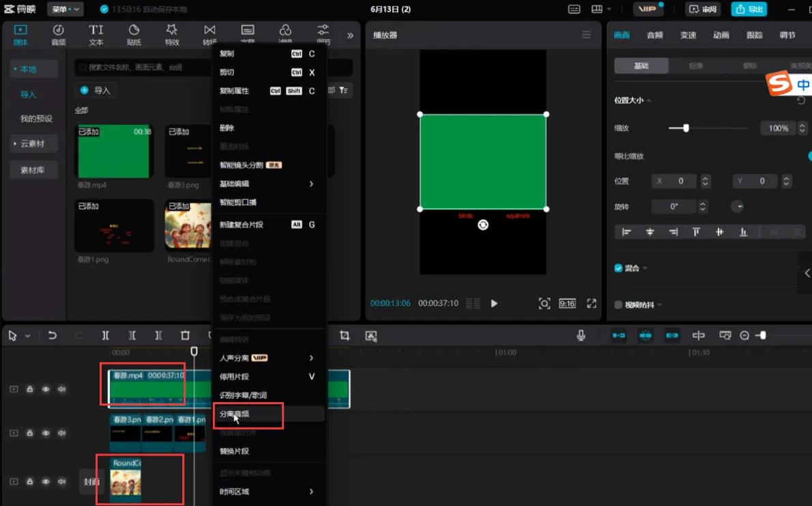
Task: Click the microphone record voiceover icon
Action: (581, 335)
